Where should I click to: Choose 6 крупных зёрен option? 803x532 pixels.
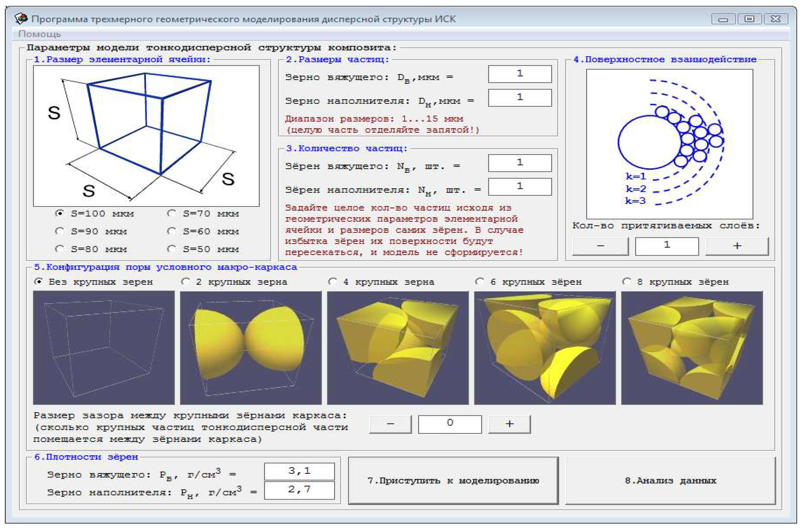528,282
